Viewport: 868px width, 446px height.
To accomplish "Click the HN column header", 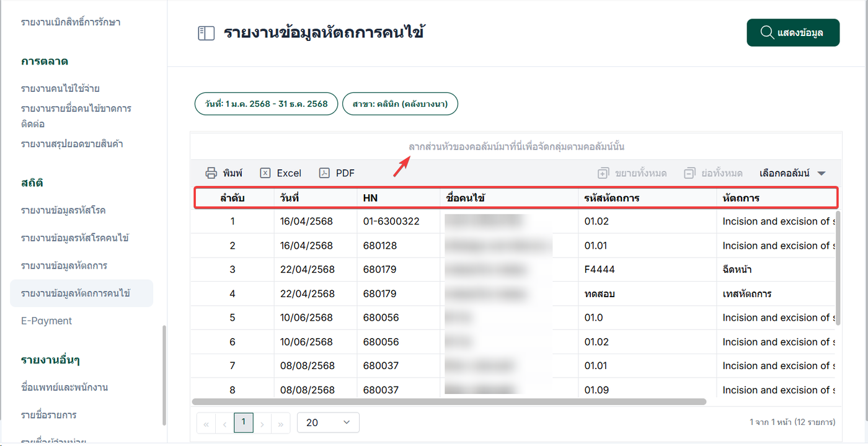I will click(371, 198).
